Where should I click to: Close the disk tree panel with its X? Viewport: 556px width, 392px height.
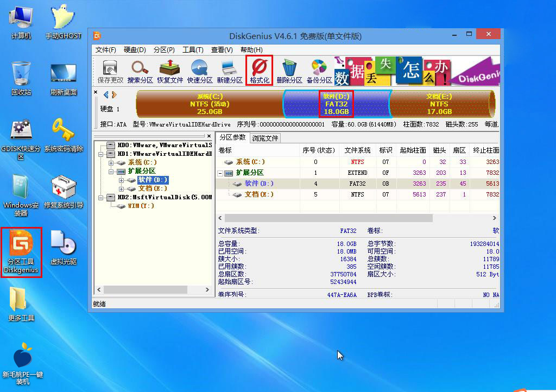point(209,136)
